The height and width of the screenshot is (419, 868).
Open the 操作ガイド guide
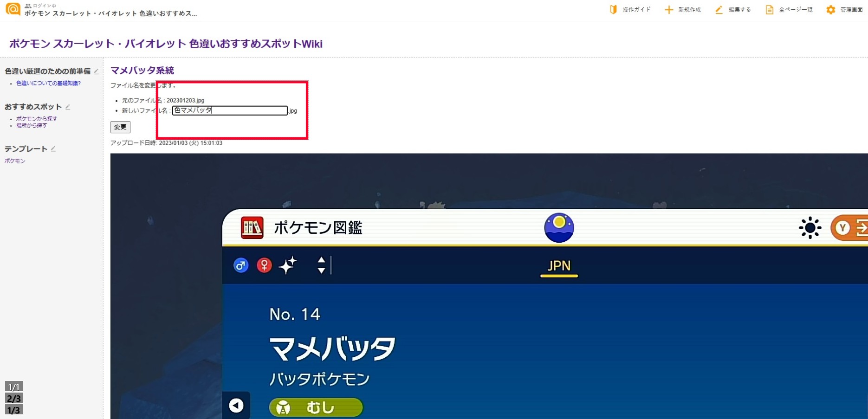coord(630,9)
